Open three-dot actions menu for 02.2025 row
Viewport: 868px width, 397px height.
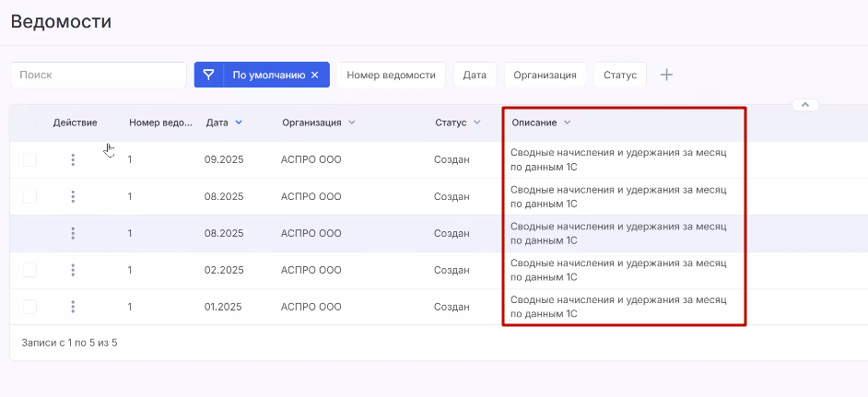73,270
